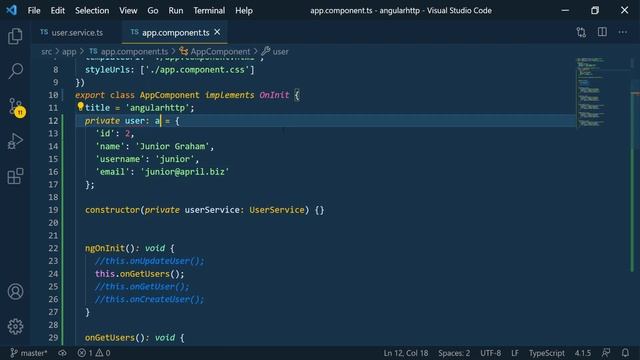Close the app.component.ts tab
This screenshot has width=640, height=360.
[217, 32]
